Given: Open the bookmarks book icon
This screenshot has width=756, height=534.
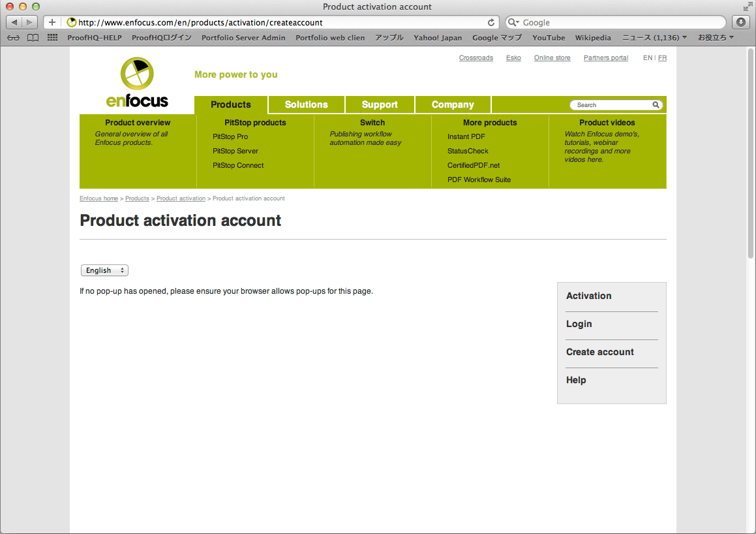Looking at the screenshot, I should click(x=33, y=38).
